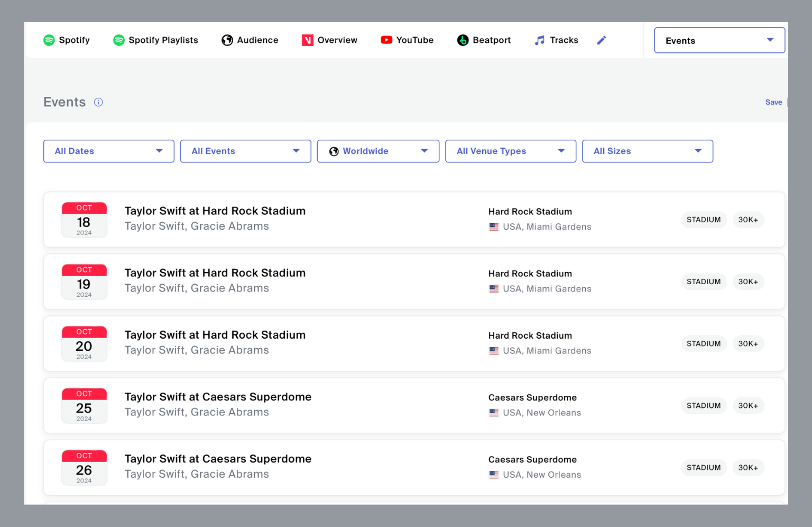The width and height of the screenshot is (812, 527).
Task: Go to the Audience tab
Action: 257,40
